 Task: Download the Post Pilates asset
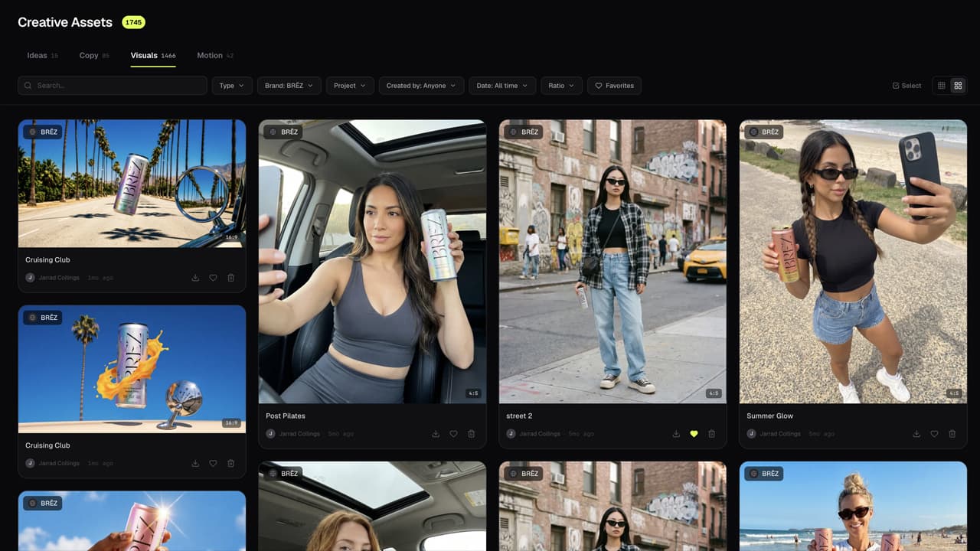click(x=436, y=434)
